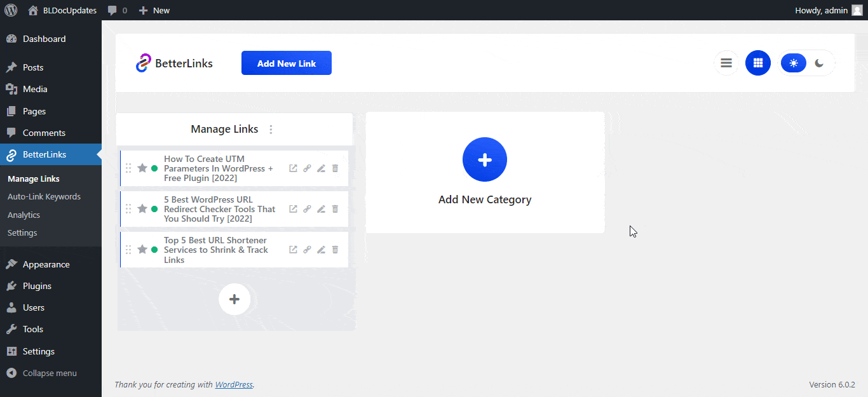Screen dimensions: 868x397
Task: Follow the WordPress footer link
Action: tap(234, 384)
